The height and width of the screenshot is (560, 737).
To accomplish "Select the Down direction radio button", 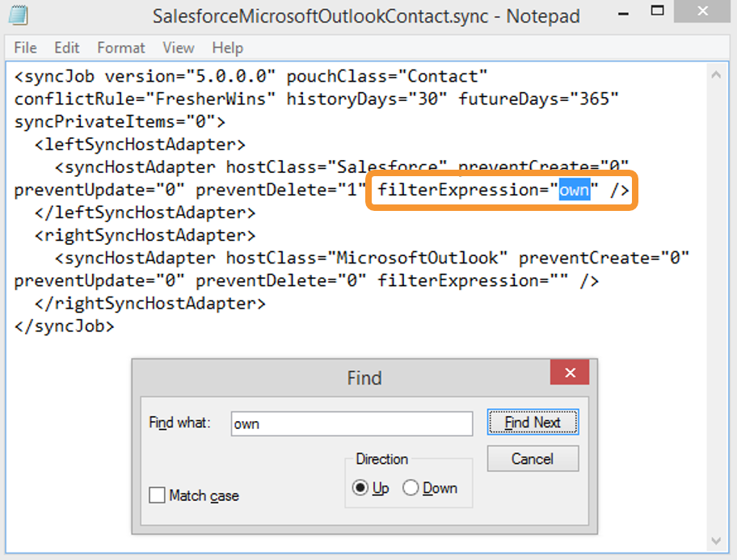I will pyautogui.click(x=411, y=487).
